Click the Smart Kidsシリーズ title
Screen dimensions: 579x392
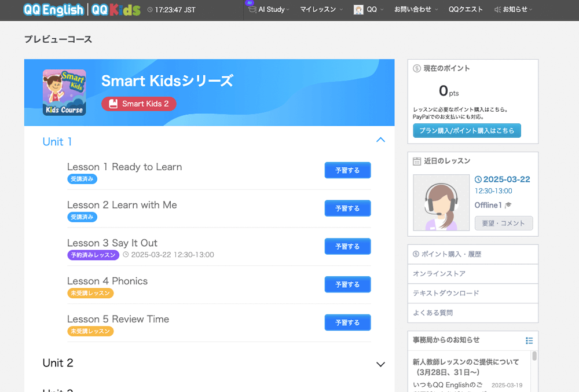(x=167, y=81)
